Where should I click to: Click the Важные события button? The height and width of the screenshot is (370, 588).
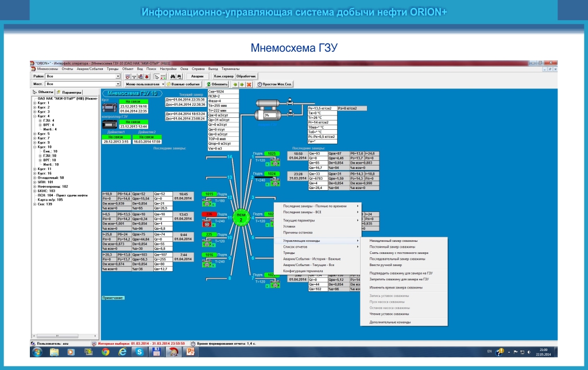[183, 84]
